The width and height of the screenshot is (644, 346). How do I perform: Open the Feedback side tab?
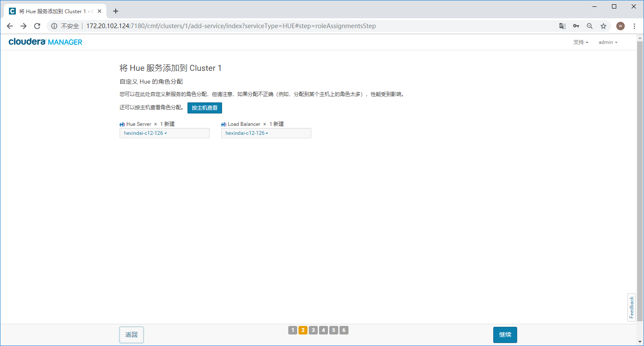[632, 308]
